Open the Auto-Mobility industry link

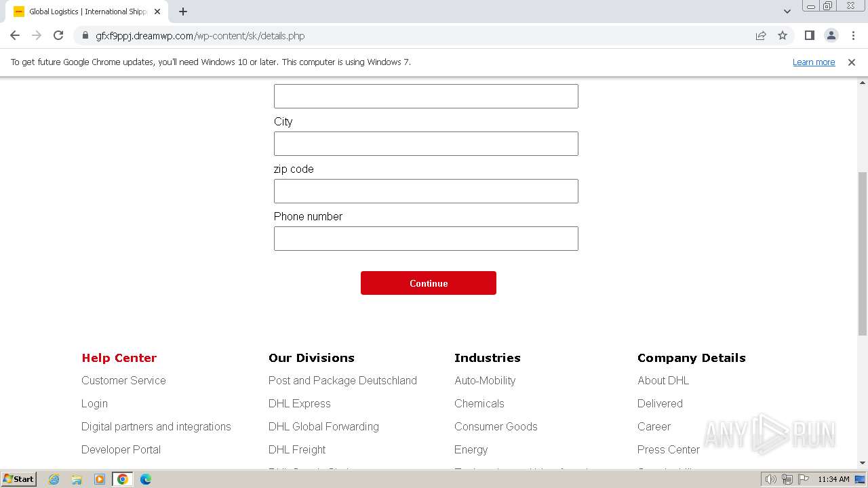point(485,381)
